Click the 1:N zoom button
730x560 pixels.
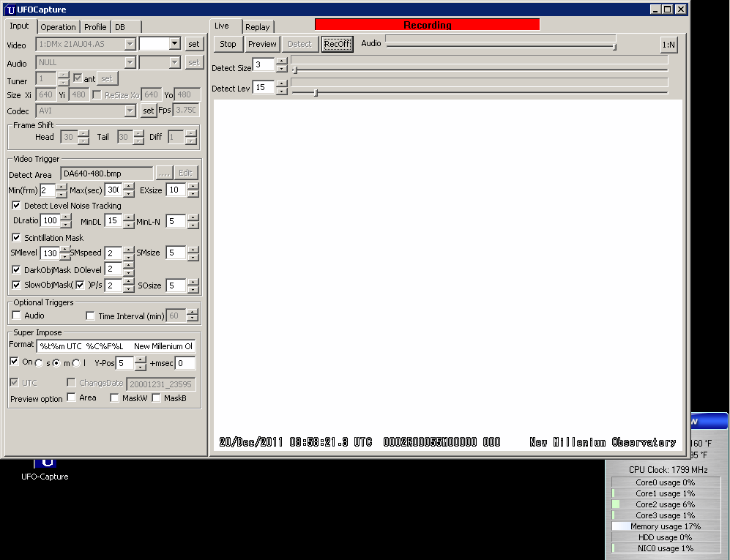coord(668,44)
